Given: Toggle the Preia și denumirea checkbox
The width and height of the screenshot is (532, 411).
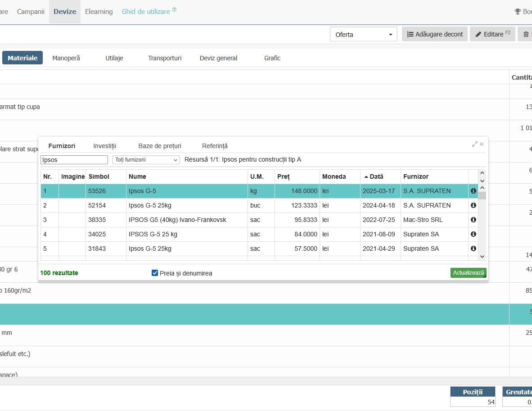Looking at the screenshot, I should click(155, 273).
